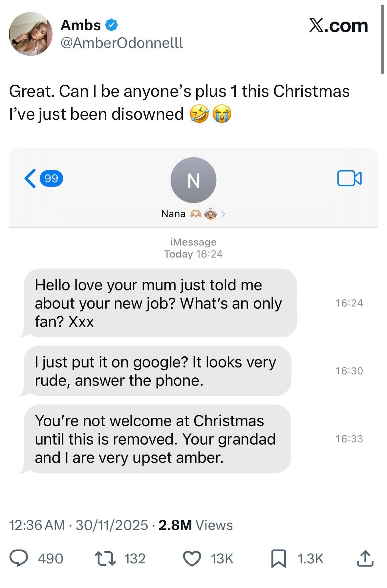The height and width of the screenshot is (588, 387).
Task: Tap the share upload icon
Action: click(365, 558)
